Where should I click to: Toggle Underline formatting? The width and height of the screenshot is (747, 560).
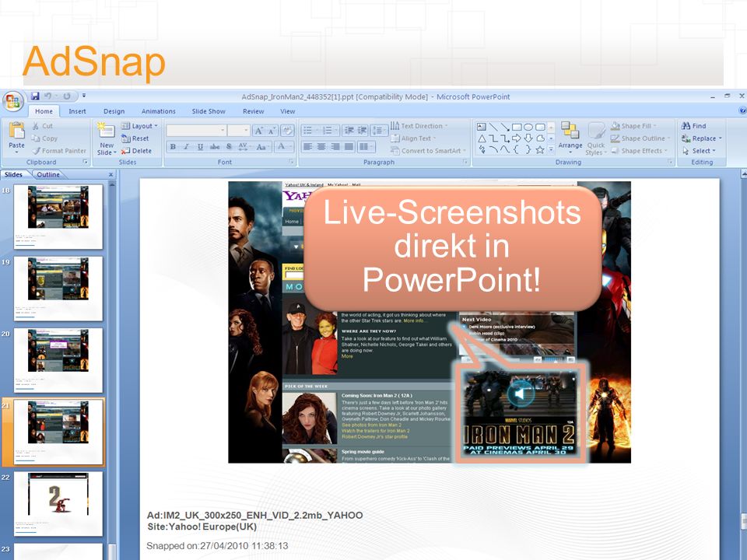(x=201, y=147)
